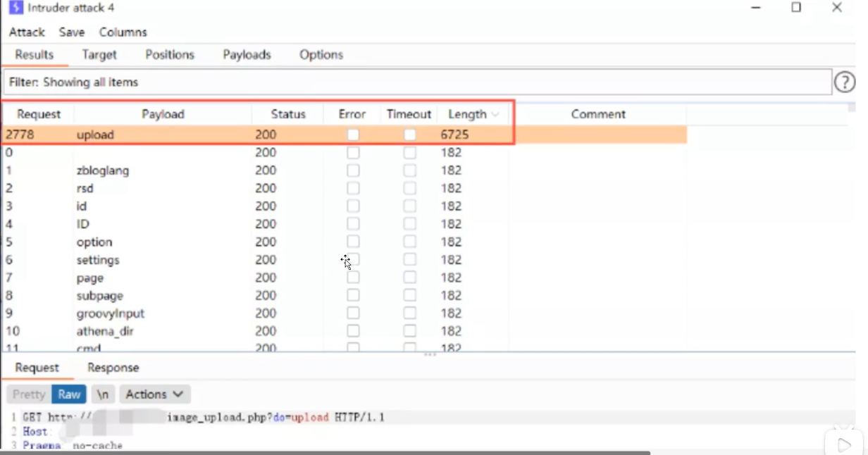
Task: Open the Attack menu
Action: [27, 32]
